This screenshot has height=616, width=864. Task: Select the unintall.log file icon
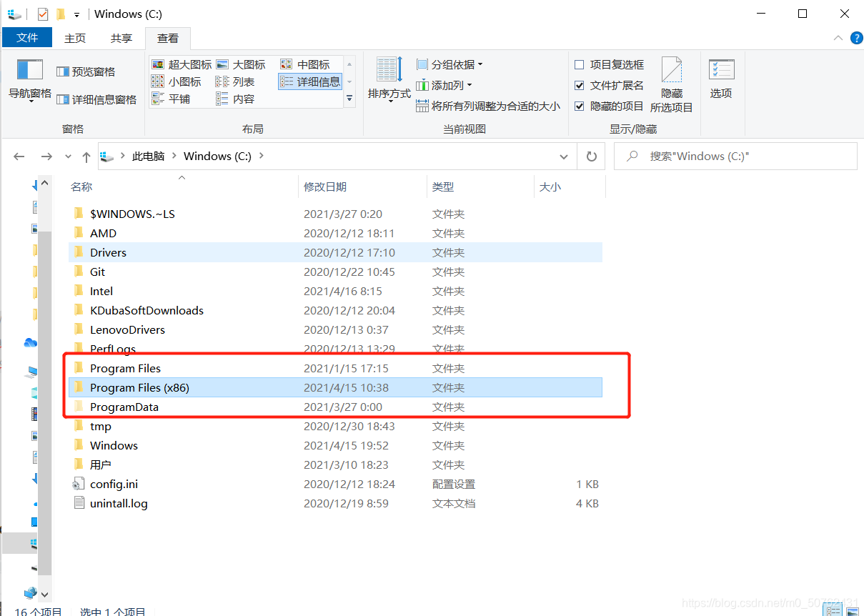coord(79,503)
